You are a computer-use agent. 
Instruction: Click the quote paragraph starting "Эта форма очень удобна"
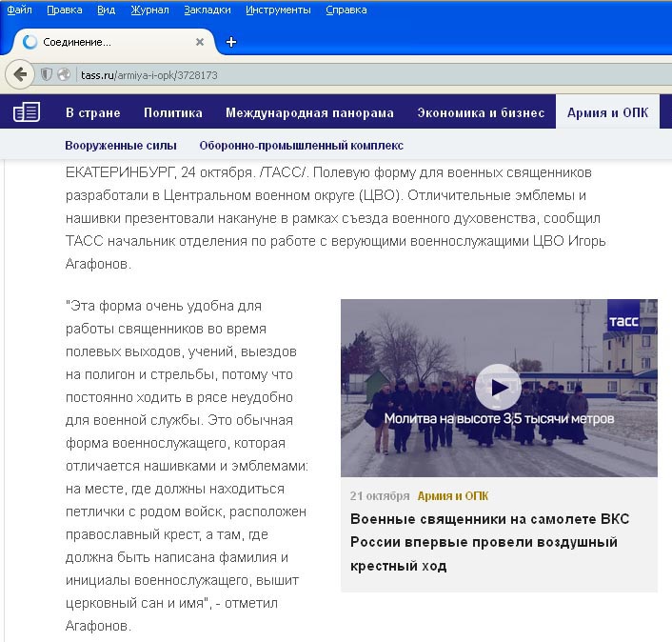coord(187,466)
